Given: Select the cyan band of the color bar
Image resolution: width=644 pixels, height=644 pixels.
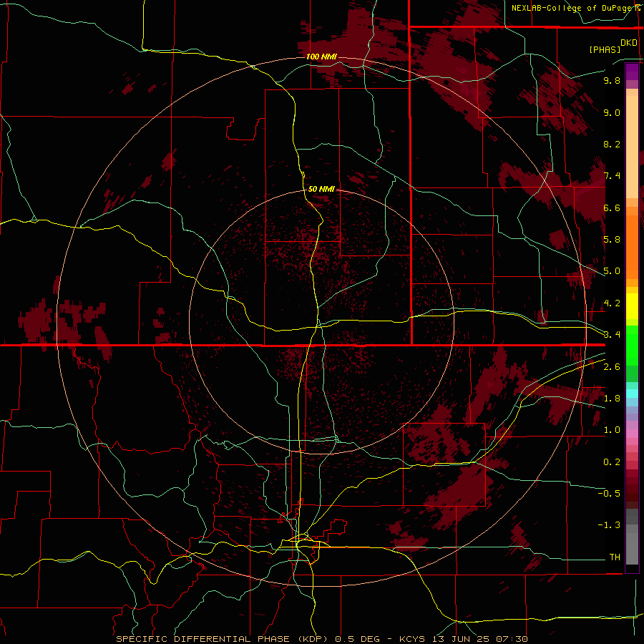Looking at the screenshot, I should click(x=632, y=394).
